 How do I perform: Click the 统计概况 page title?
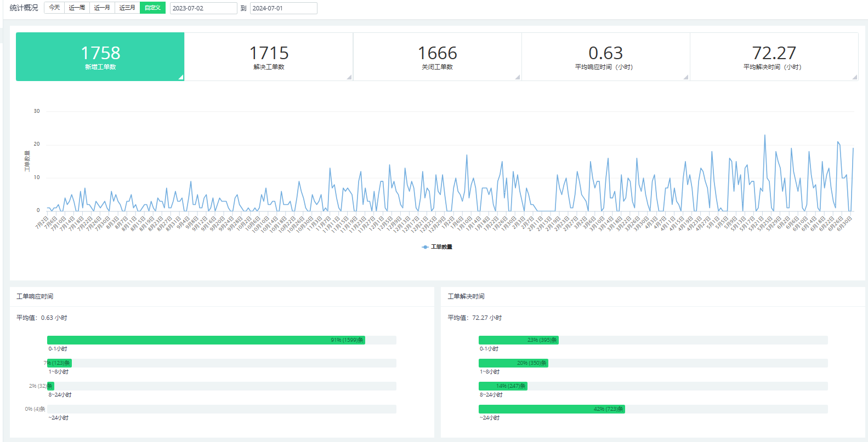(x=24, y=8)
